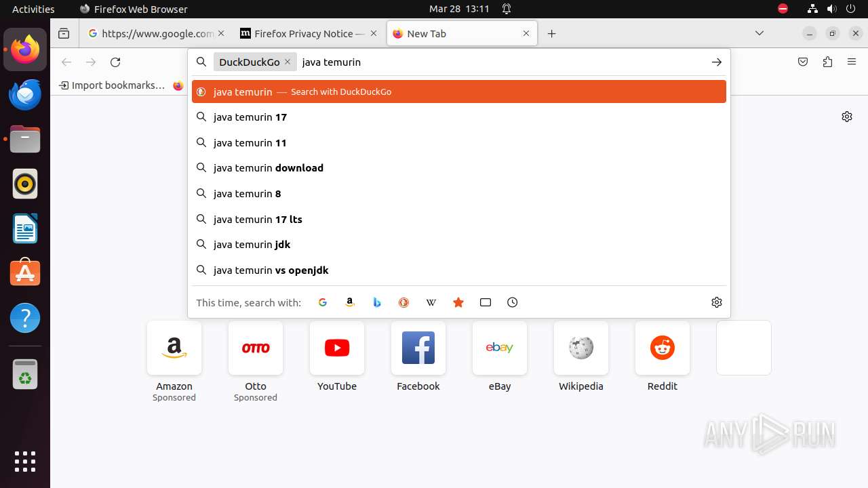
Task: Switch to Firefox Privacy Notice tab
Action: click(309, 33)
